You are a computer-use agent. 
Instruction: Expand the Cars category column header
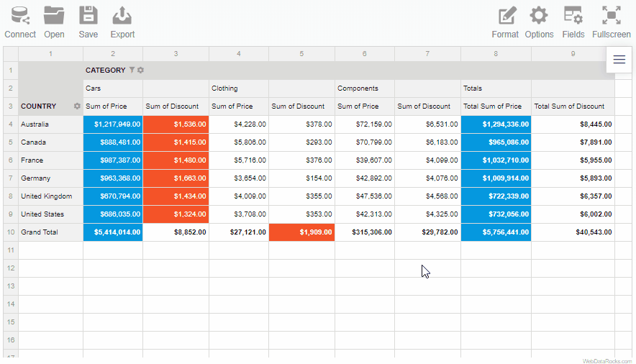(94, 88)
